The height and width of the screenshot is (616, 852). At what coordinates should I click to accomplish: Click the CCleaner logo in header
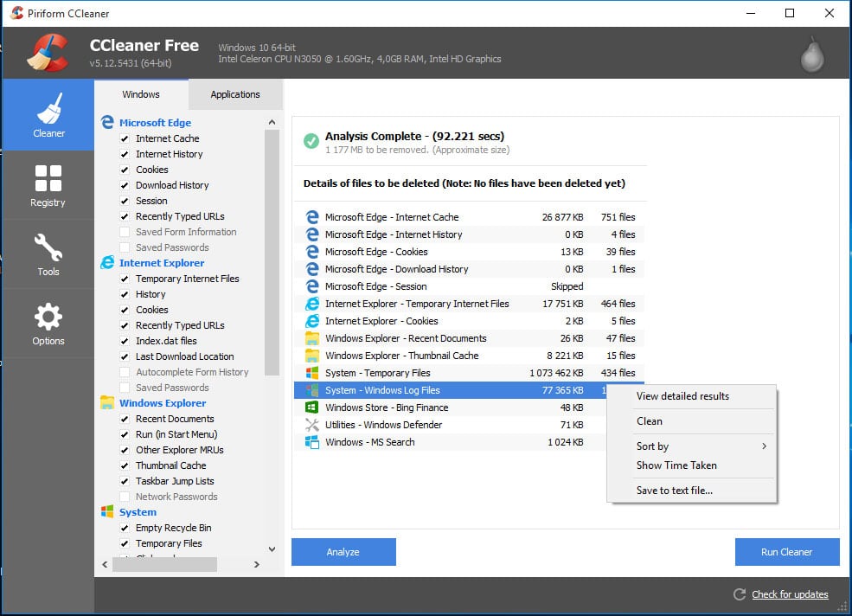48,53
